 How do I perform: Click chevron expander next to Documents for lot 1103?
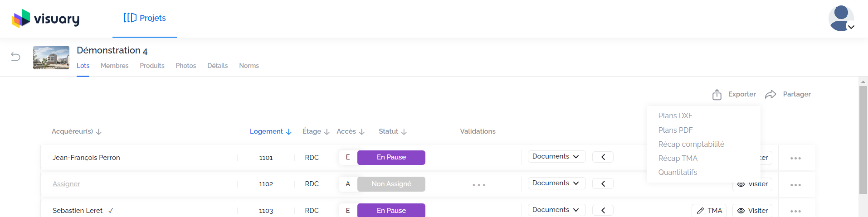coord(603,210)
